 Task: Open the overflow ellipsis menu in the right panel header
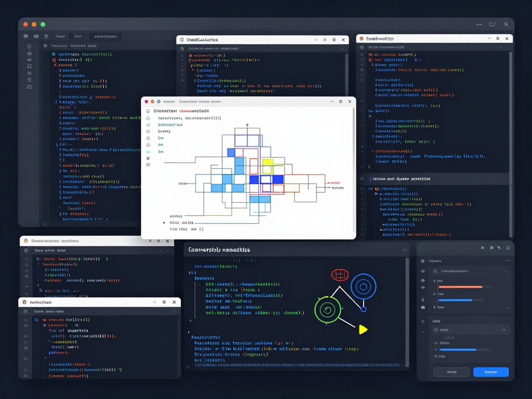(508, 260)
